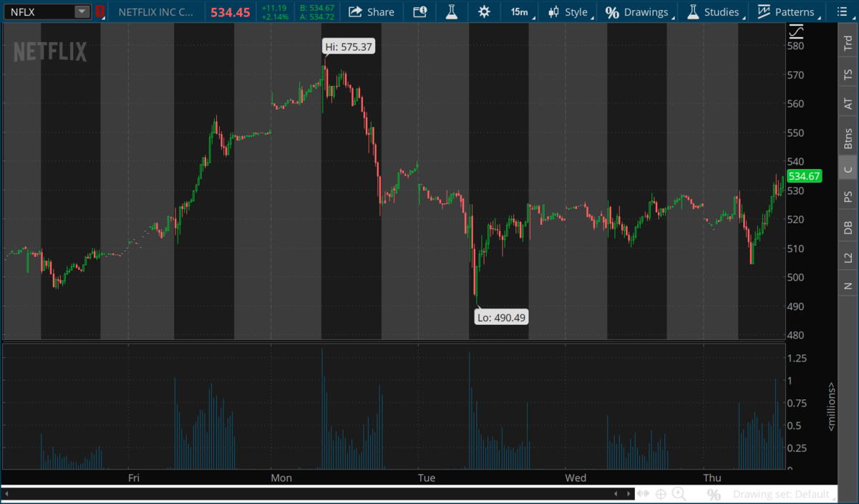
Task: Click the price axis scale icon above 580
Action: pyautogui.click(x=796, y=32)
